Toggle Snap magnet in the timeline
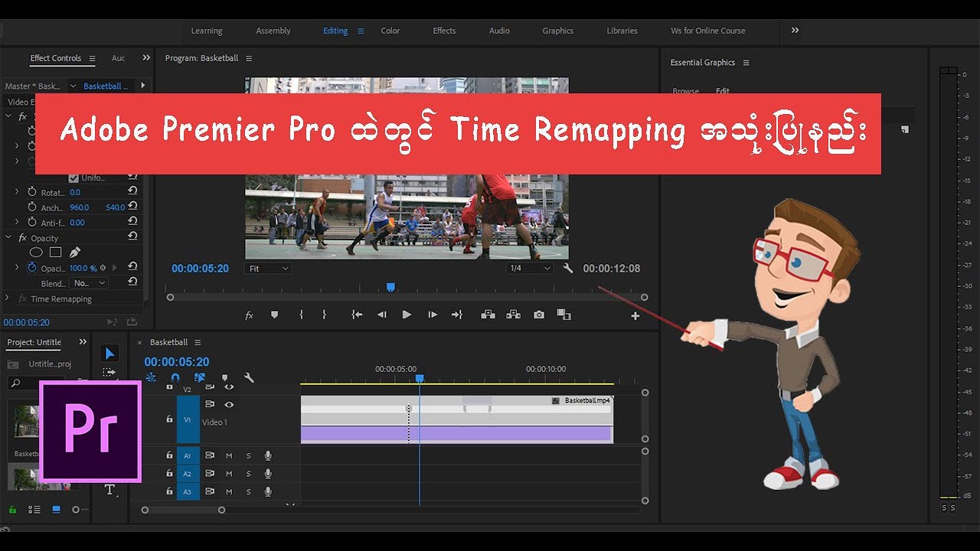Viewport: 980px width, 551px height. coord(175,377)
